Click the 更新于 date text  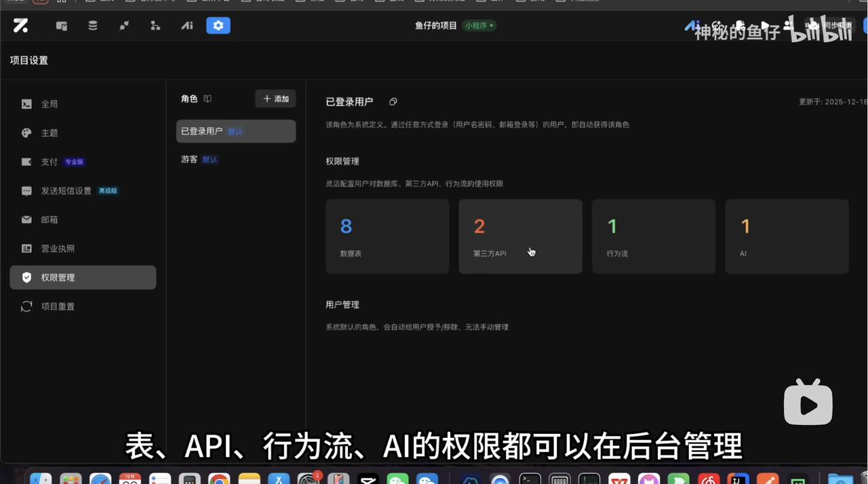click(833, 102)
